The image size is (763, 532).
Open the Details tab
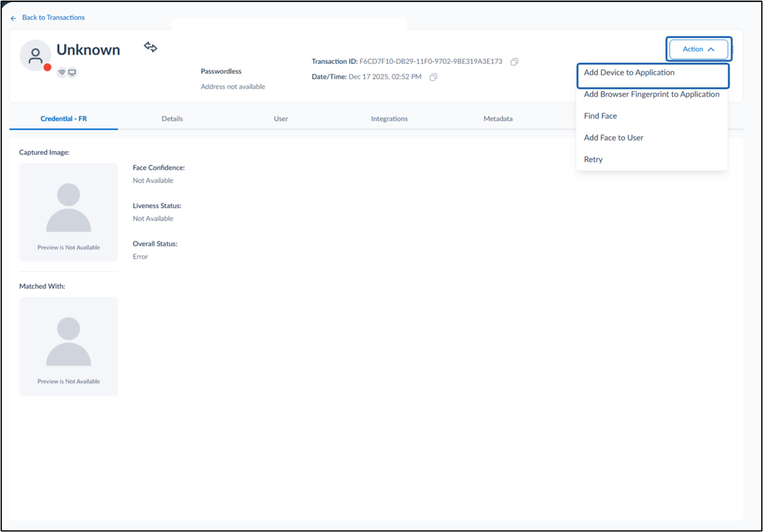pos(172,119)
